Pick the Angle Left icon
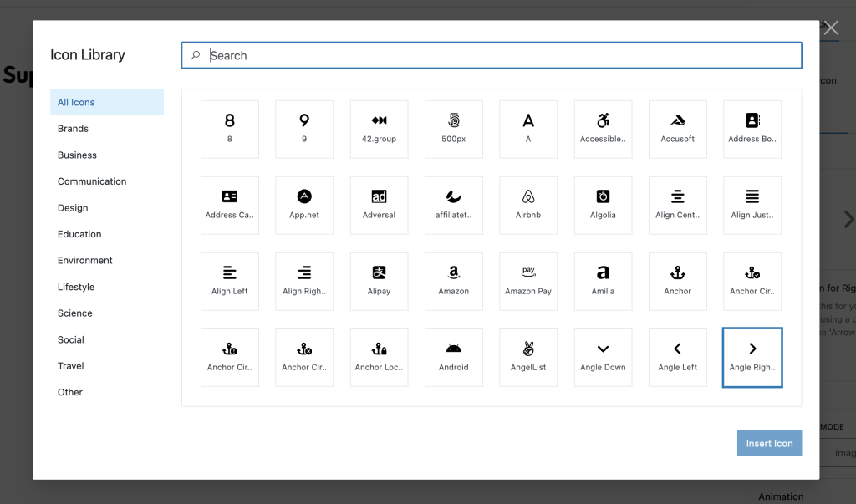 (677, 357)
